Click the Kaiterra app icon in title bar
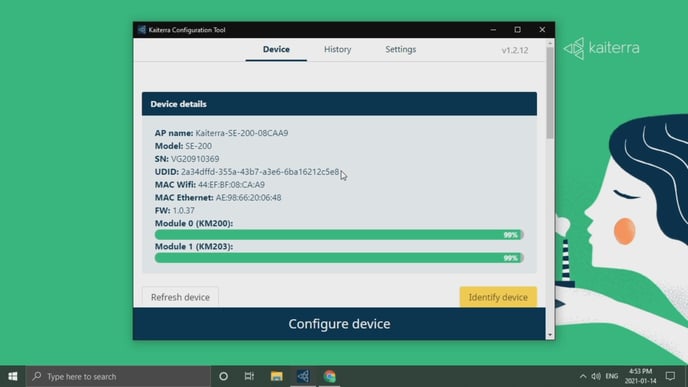Viewport: 688px width, 387px height. coord(141,30)
